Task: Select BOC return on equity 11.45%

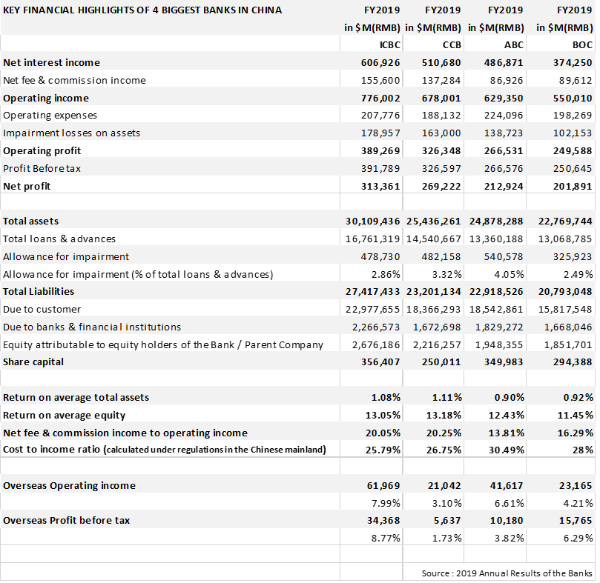Action: (575, 415)
